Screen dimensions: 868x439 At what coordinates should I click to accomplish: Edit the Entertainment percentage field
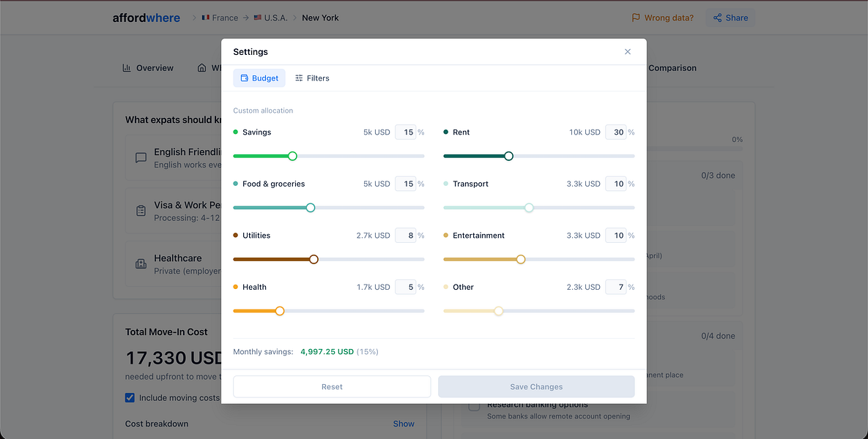pos(615,236)
